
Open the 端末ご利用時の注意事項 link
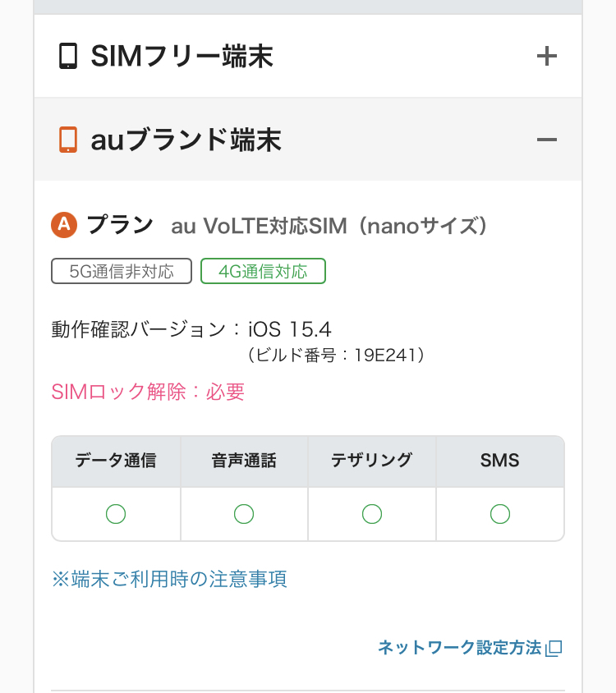click(x=169, y=579)
